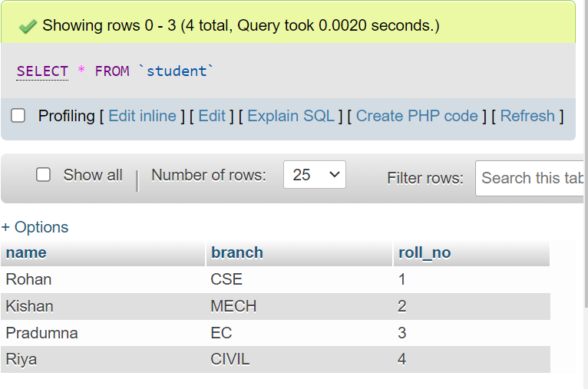Click the CIVIL branch cell

point(230,359)
